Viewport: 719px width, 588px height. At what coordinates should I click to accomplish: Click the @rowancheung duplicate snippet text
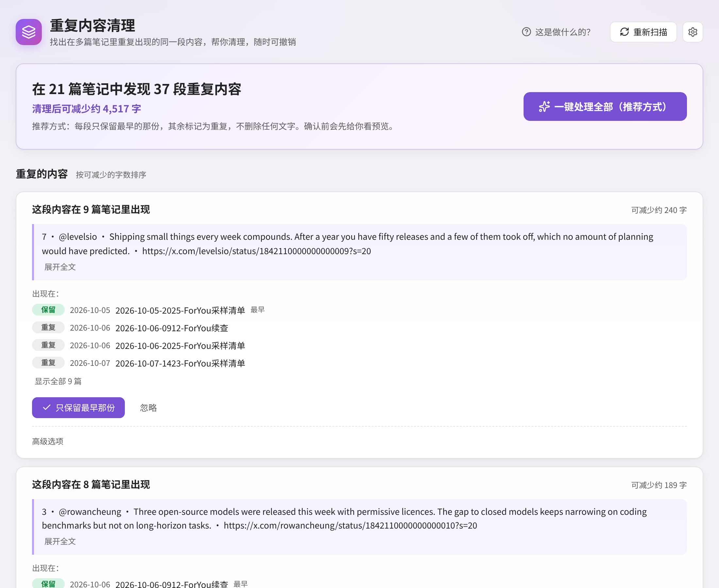click(x=344, y=518)
